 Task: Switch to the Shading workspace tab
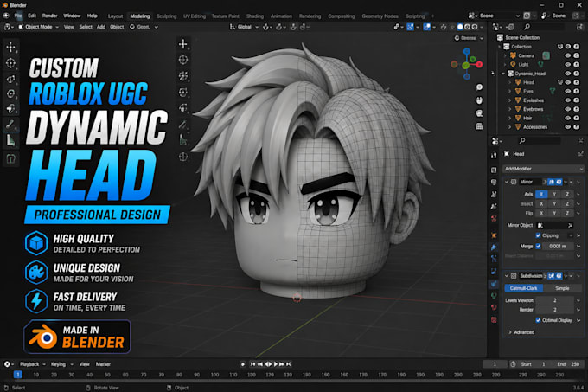255,16
